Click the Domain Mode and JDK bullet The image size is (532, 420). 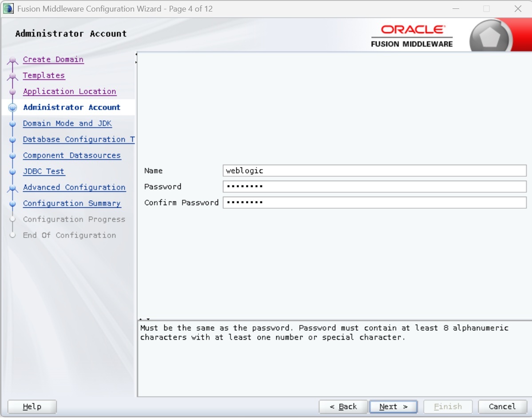pos(12,124)
